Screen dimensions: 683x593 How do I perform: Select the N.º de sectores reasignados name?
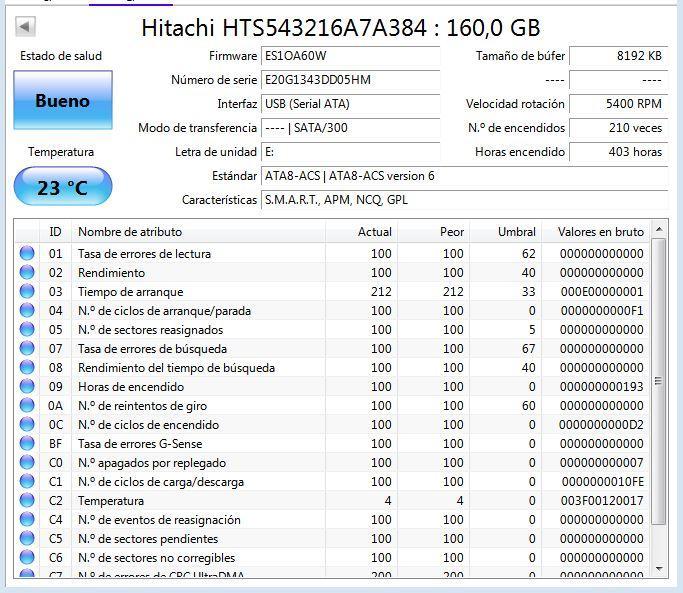pyautogui.click(x=151, y=330)
